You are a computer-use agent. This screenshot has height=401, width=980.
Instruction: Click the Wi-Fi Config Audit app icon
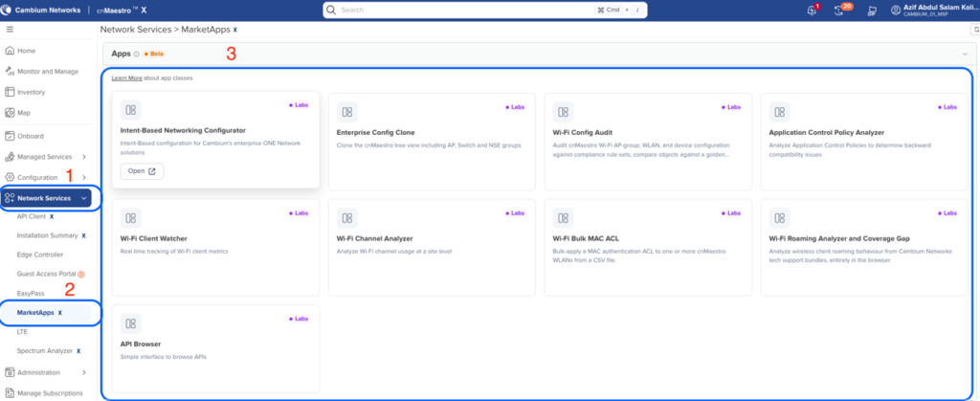pos(563,111)
